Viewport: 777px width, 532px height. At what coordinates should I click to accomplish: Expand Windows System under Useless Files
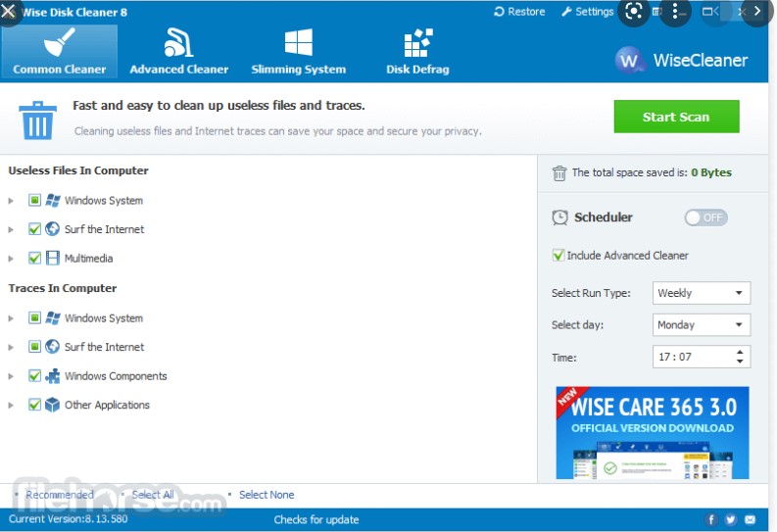click(11, 201)
